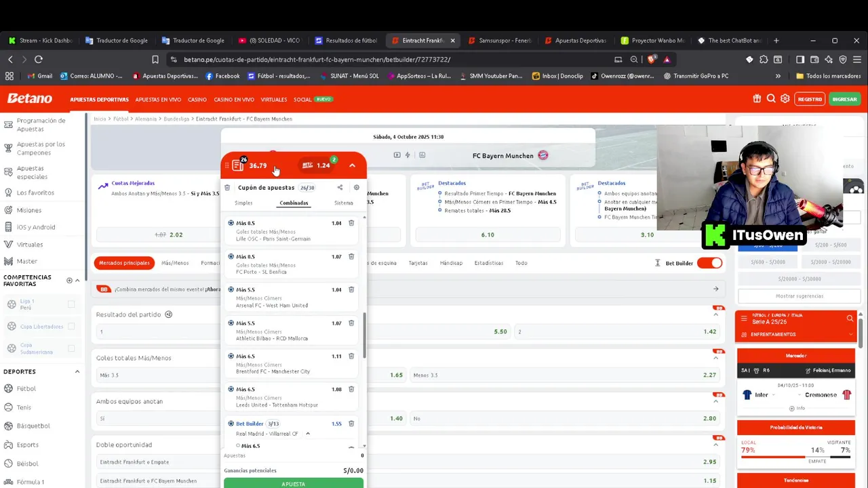Collapse the bet slip with the up chevron
This screenshot has height=488, width=868.
[352, 165]
